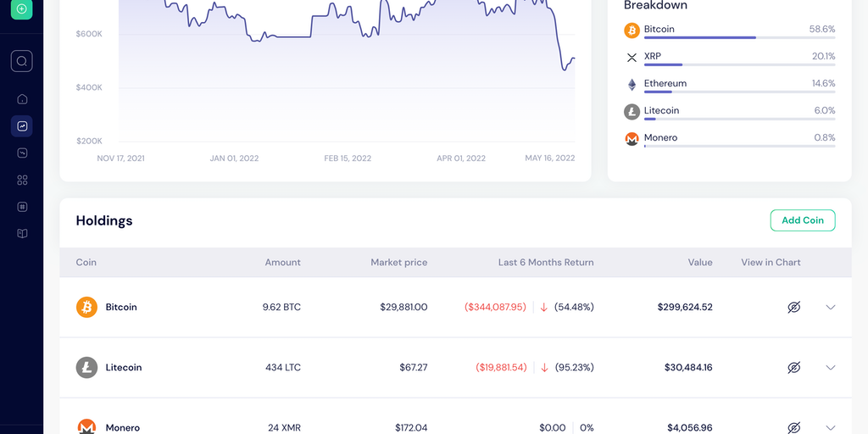Sort by Market price column header
Screen dimensions: 868x434
tap(398, 263)
